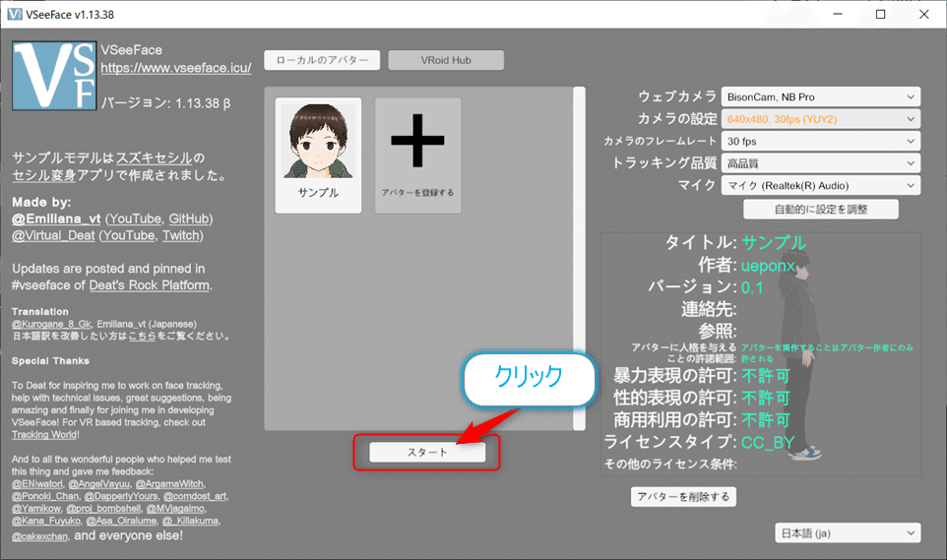
Task: Open the カメラの設定 dropdown 640x480
Action: 821,119
